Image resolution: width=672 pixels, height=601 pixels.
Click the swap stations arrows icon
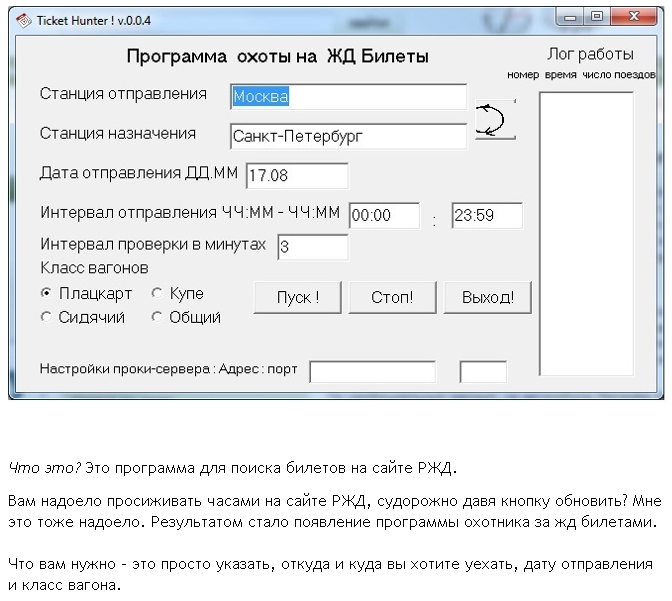point(494,121)
